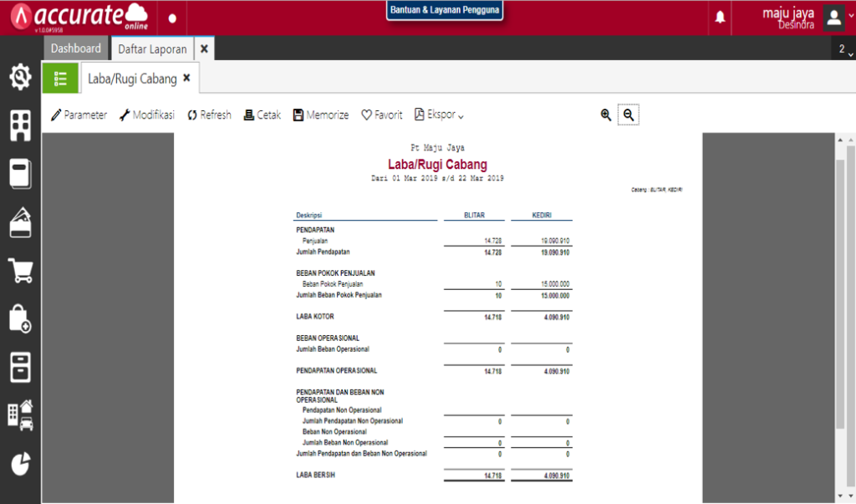Image resolution: width=856 pixels, height=504 pixels.
Task: Open the purchasing bag module icon
Action: (20, 318)
